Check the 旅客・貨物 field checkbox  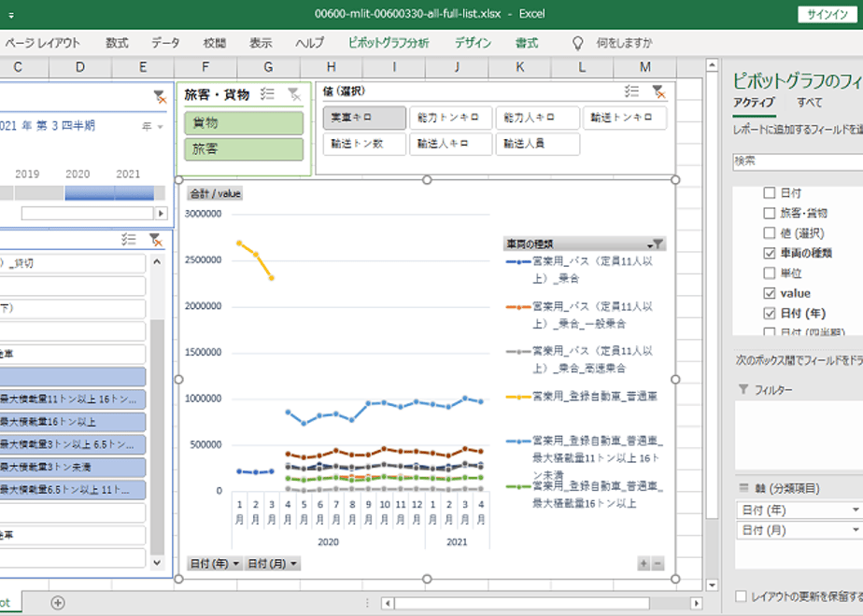[769, 213]
